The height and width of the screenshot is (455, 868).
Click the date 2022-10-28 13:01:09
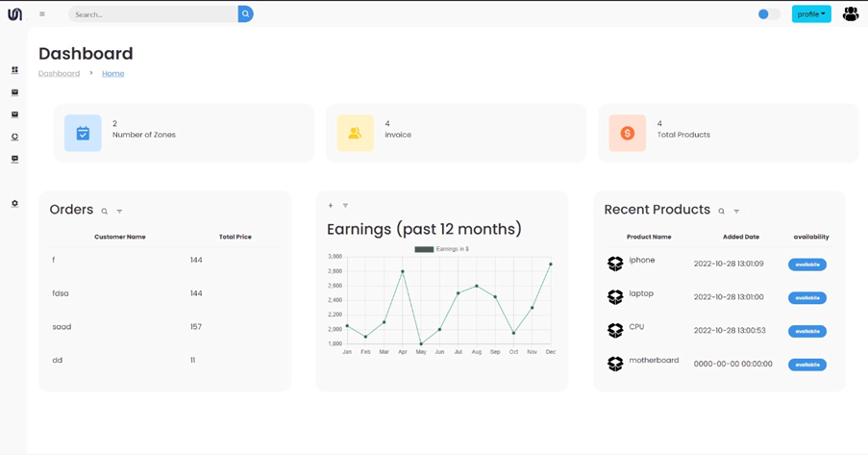tap(729, 264)
